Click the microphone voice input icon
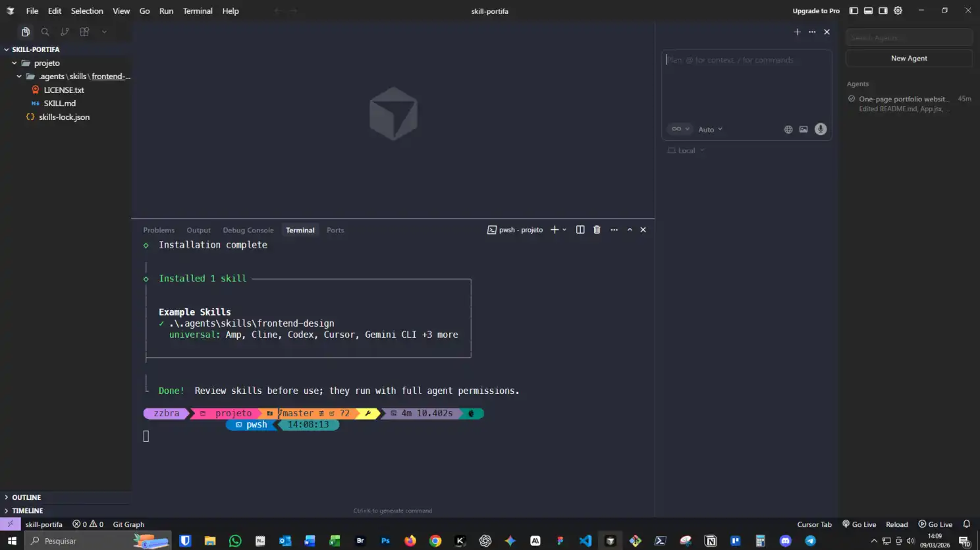Image resolution: width=980 pixels, height=550 pixels. (x=820, y=129)
